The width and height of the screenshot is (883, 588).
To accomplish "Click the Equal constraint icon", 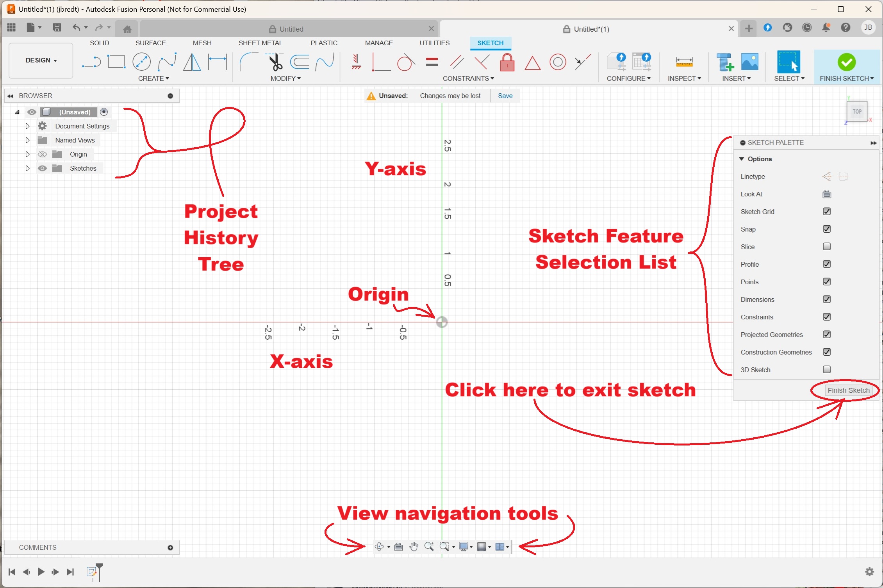I will tap(432, 62).
